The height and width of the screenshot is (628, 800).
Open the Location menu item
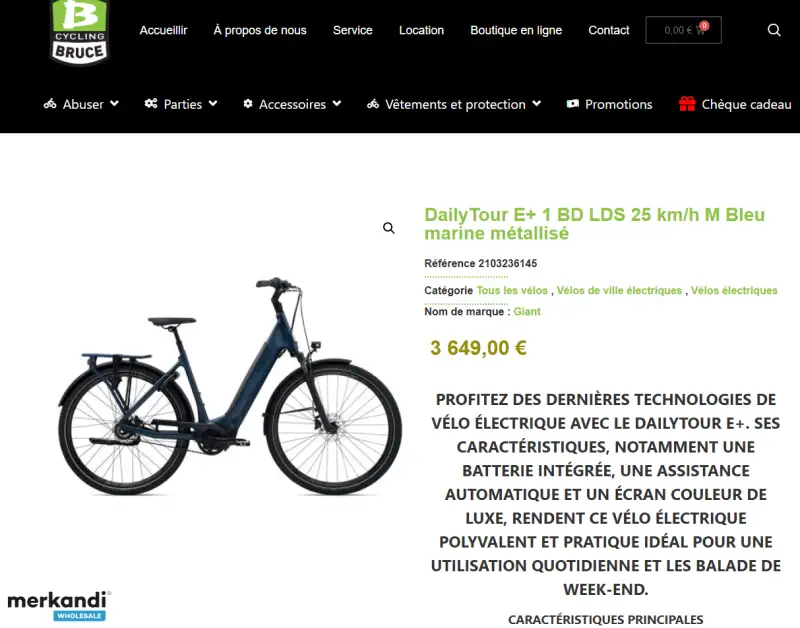click(421, 30)
